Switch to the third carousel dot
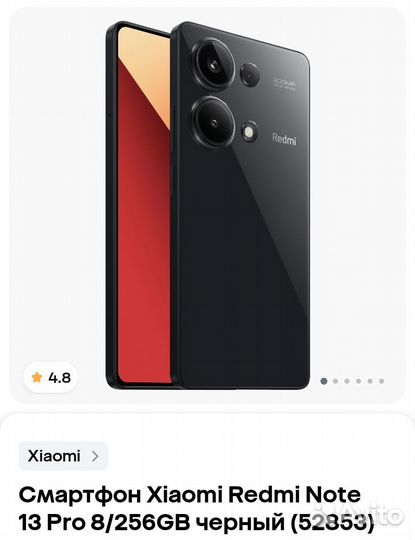 tap(347, 381)
